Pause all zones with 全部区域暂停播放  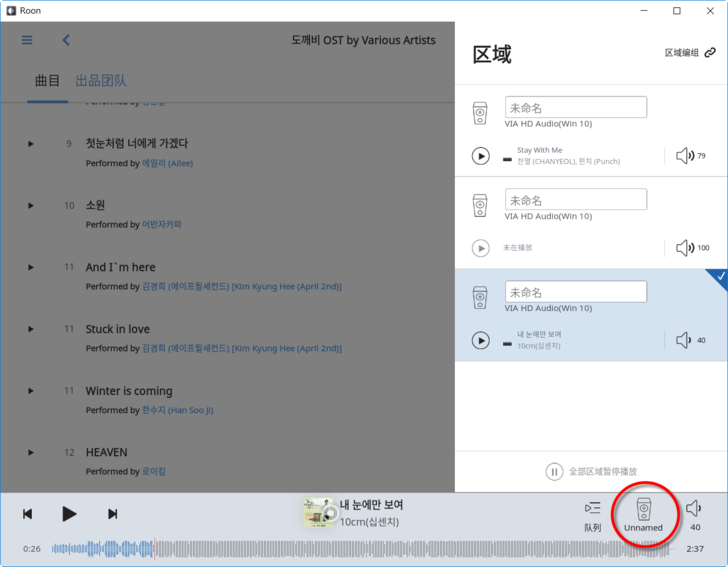(591, 471)
